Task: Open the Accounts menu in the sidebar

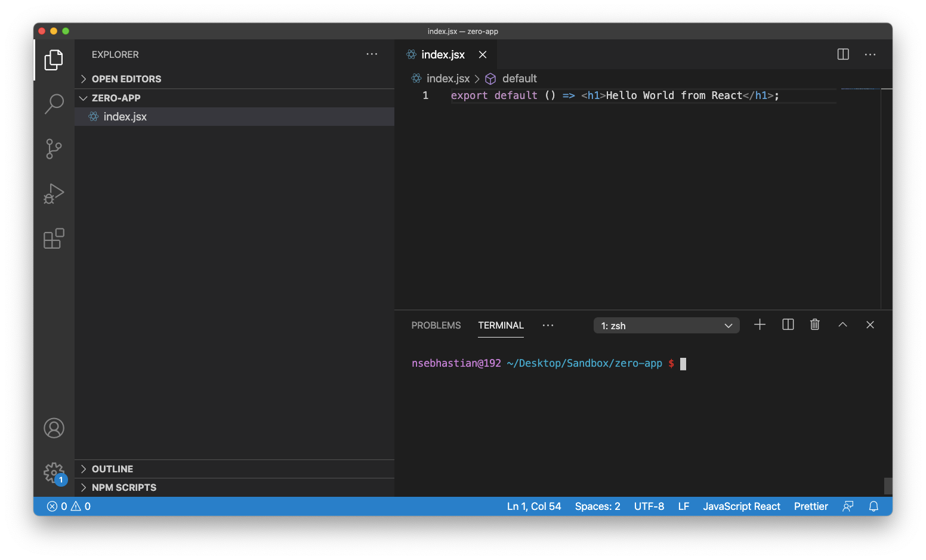Action: coord(54,428)
